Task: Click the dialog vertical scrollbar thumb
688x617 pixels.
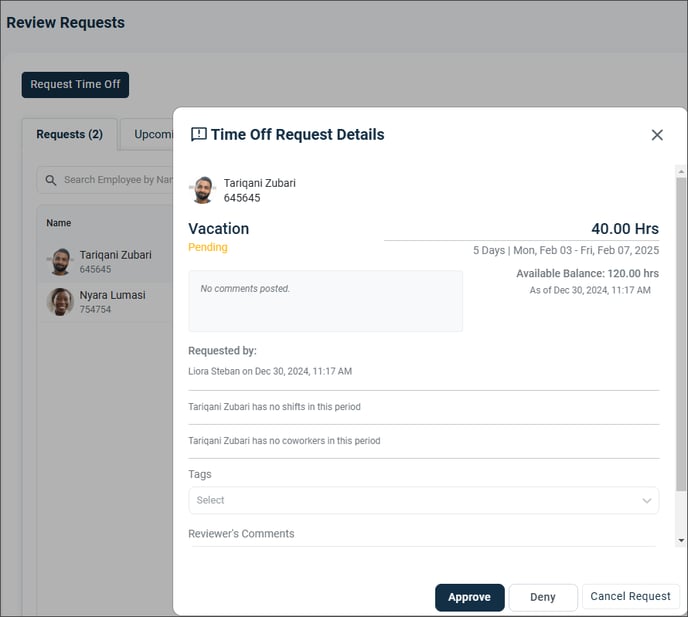Action: pyautogui.click(x=681, y=334)
